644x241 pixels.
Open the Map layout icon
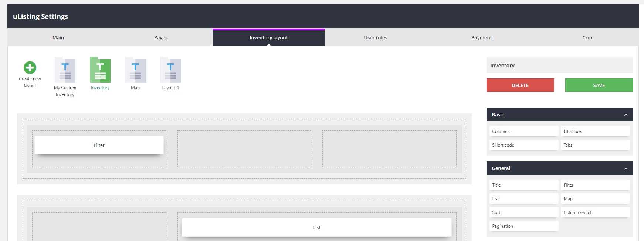(x=135, y=70)
